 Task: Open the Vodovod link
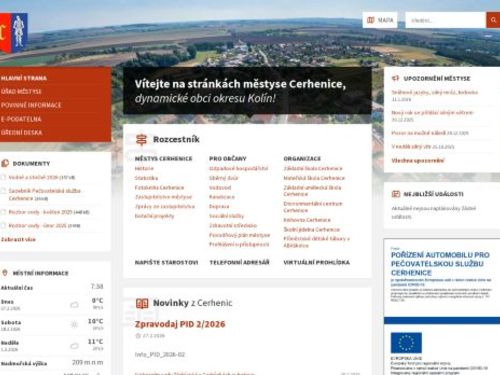point(220,188)
